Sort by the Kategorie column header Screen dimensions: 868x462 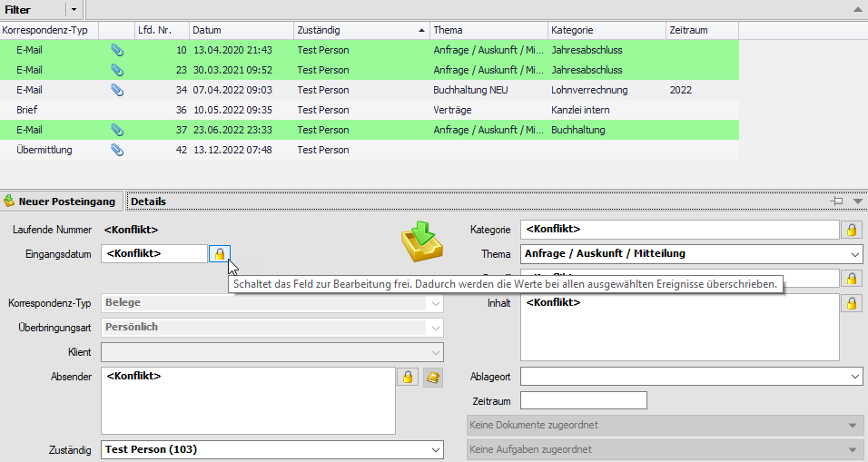pyautogui.click(x=607, y=31)
